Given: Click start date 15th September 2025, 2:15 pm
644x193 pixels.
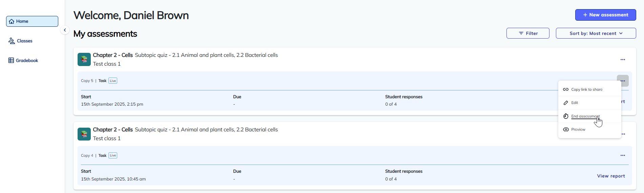Looking at the screenshot, I should tap(112, 104).
